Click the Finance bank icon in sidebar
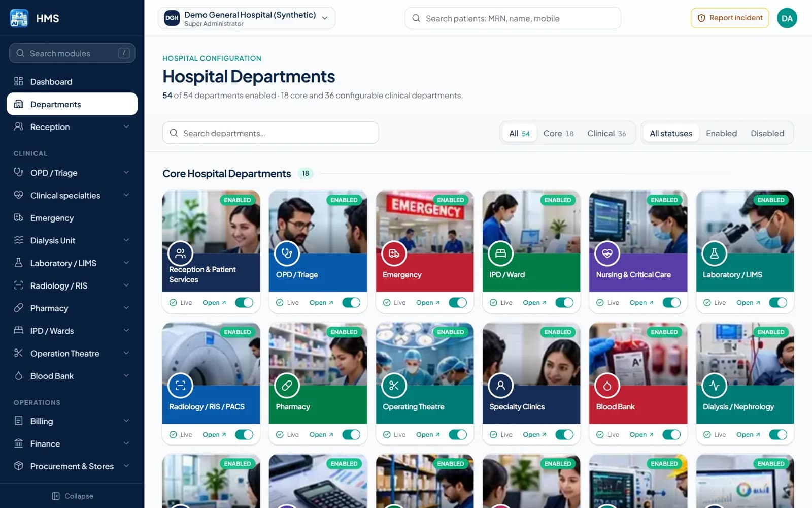The width and height of the screenshot is (812, 508). coord(19,443)
